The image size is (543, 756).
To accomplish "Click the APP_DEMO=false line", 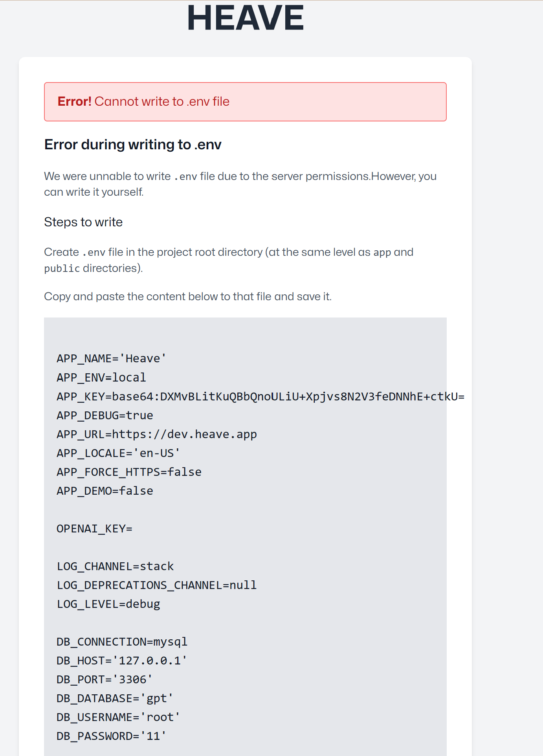I will point(105,491).
